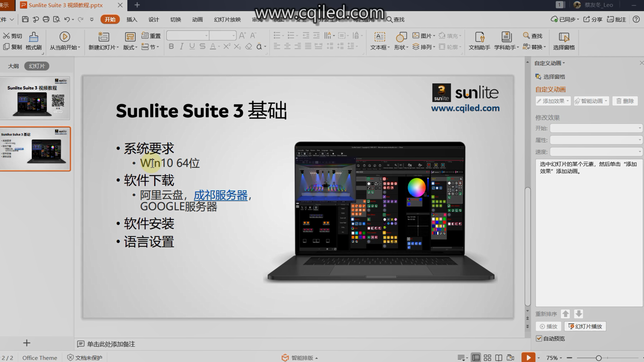This screenshot has width=644, height=362.
Task: Click the Redo arrow icon
Action: (x=80, y=19)
